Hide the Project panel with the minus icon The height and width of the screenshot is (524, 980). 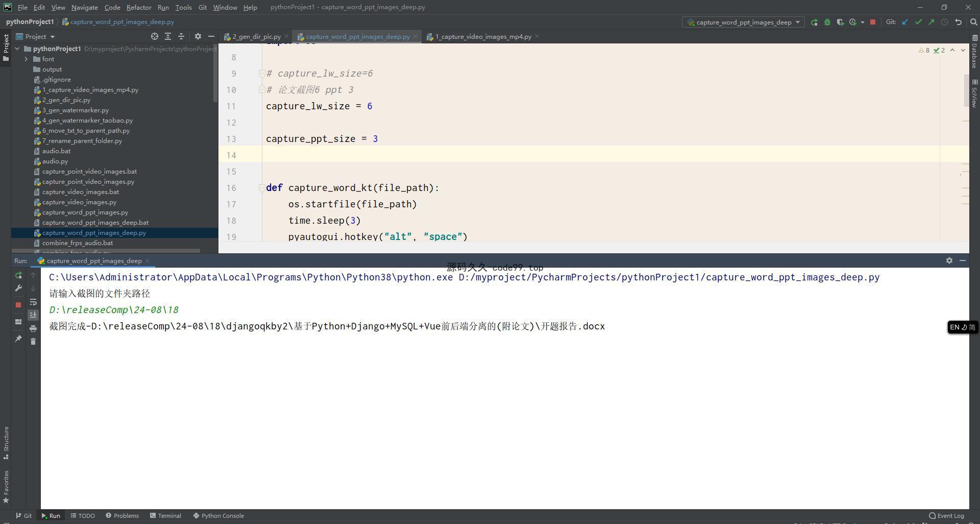[211, 36]
